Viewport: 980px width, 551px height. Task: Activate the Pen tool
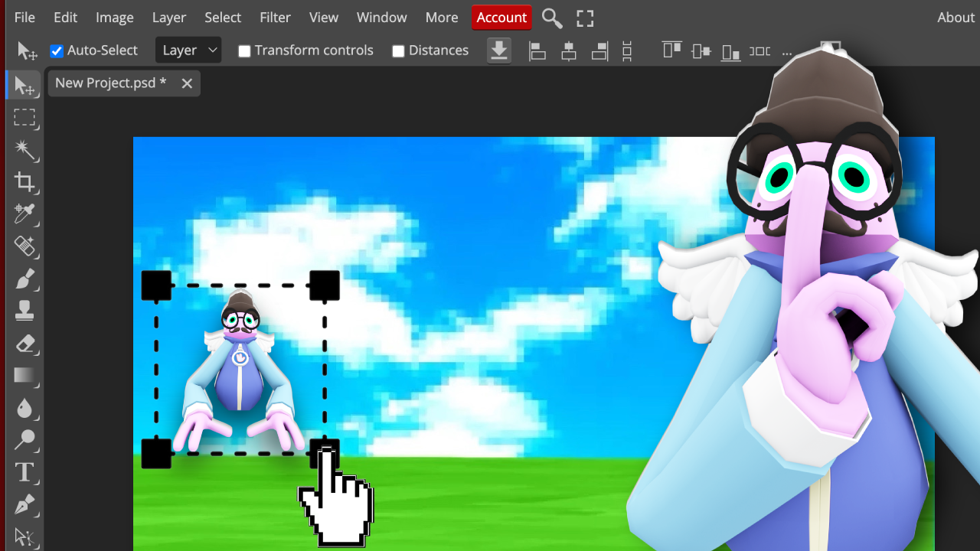[x=24, y=504]
